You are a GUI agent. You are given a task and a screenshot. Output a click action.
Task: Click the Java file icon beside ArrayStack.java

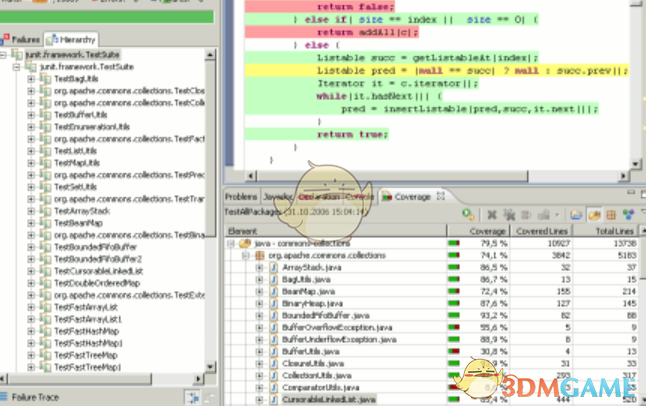click(x=273, y=269)
